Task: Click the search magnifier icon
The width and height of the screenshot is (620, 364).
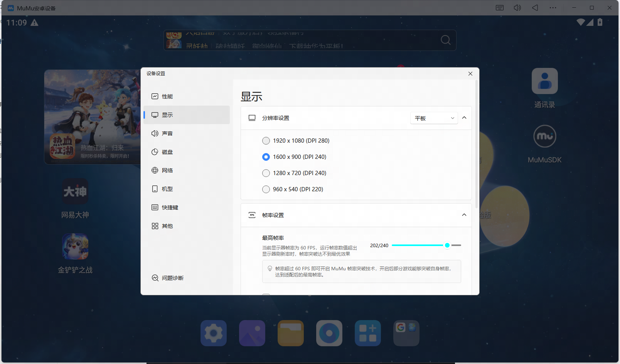Action: tap(446, 40)
